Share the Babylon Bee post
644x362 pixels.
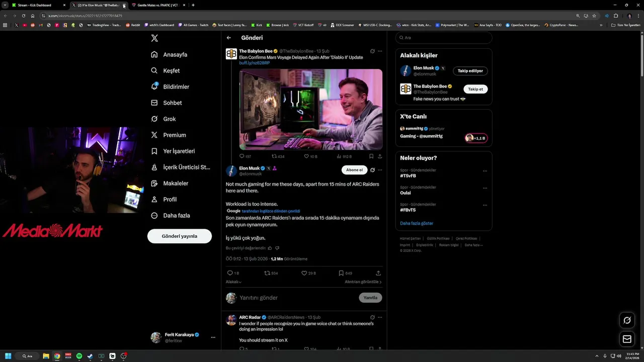click(380, 156)
